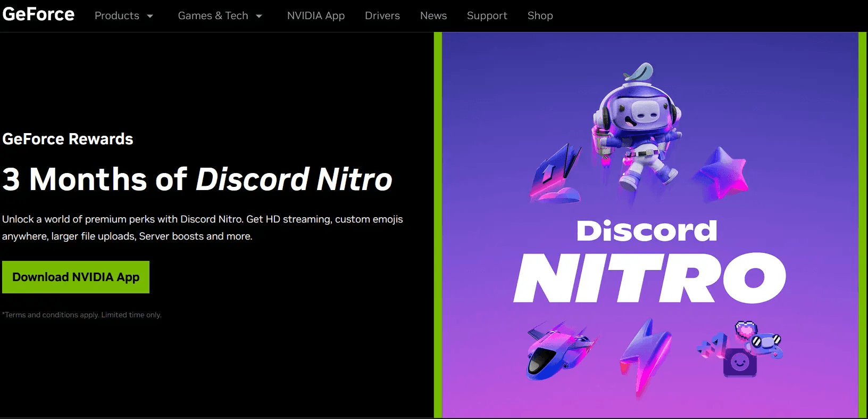The height and width of the screenshot is (419, 868).
Task: Click the '3 Months of Discord Nitro' headline
Action: (197, 179)
